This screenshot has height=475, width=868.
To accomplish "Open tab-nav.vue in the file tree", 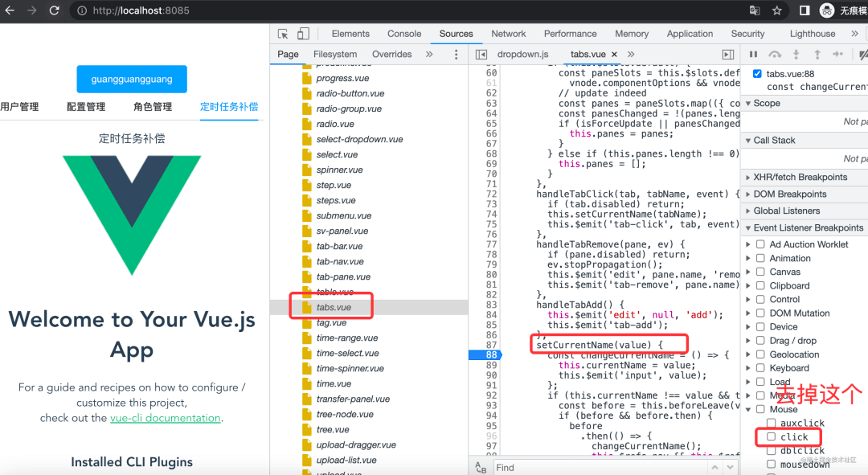I will (x=340, y=262).
